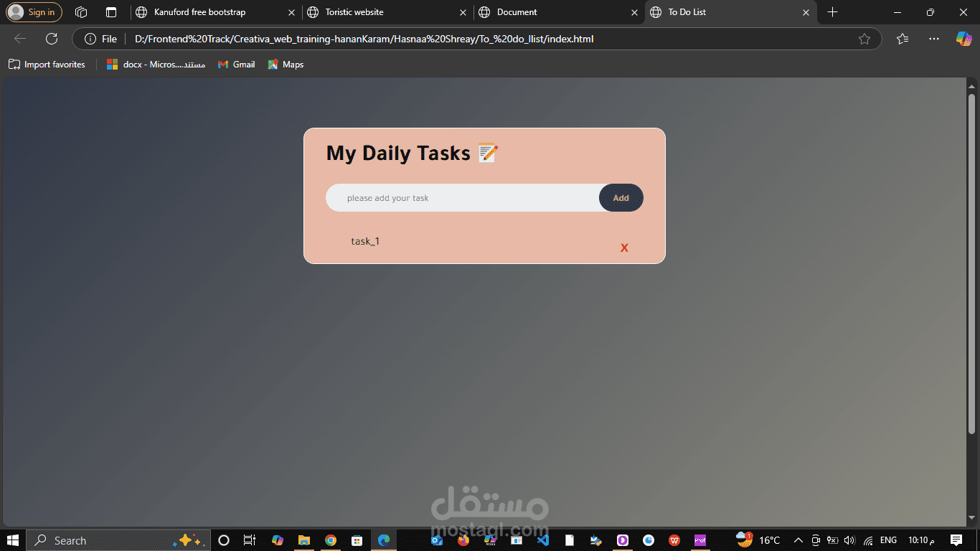This screenshot has width=980, height=551.
Task: Click scrollbar down arrow
Action: click(x=972, y=517)
